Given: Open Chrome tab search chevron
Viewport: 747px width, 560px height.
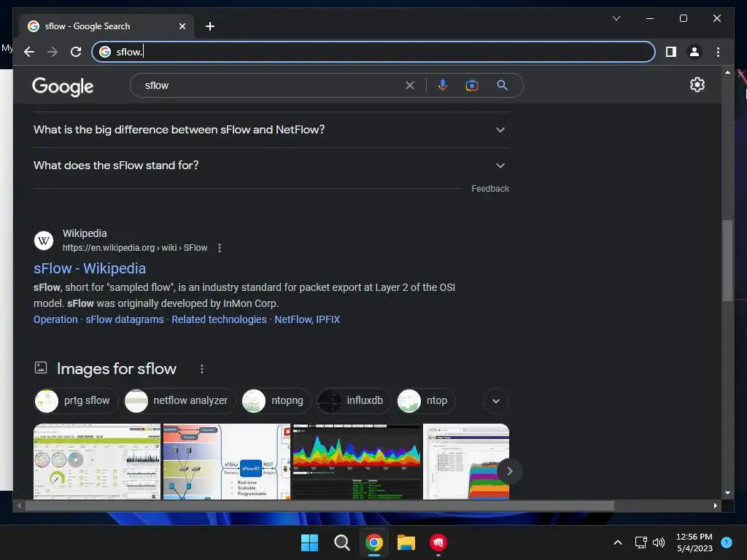Looking at the screenshot, I should (616, 18).
